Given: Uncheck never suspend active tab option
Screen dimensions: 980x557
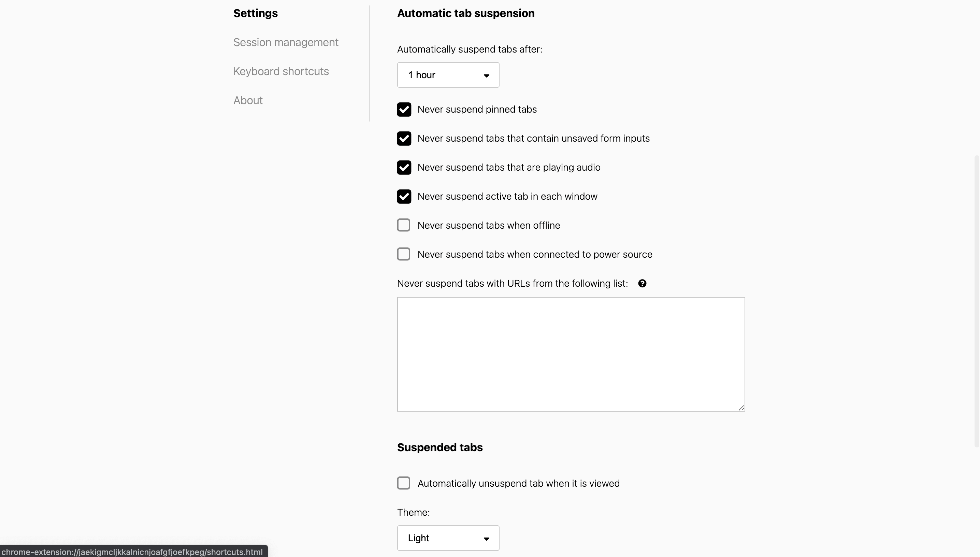Looking at the screenshot, I should (x=404, y=197).
